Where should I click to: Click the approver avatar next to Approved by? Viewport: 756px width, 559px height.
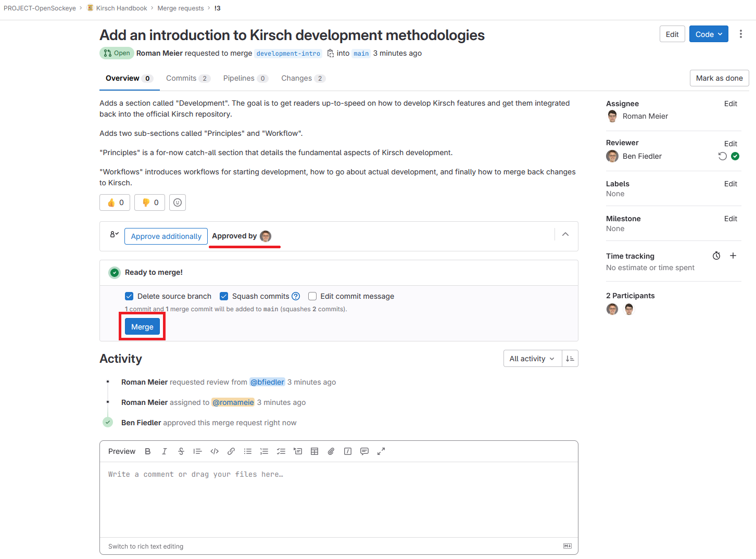tap(266, 236)
